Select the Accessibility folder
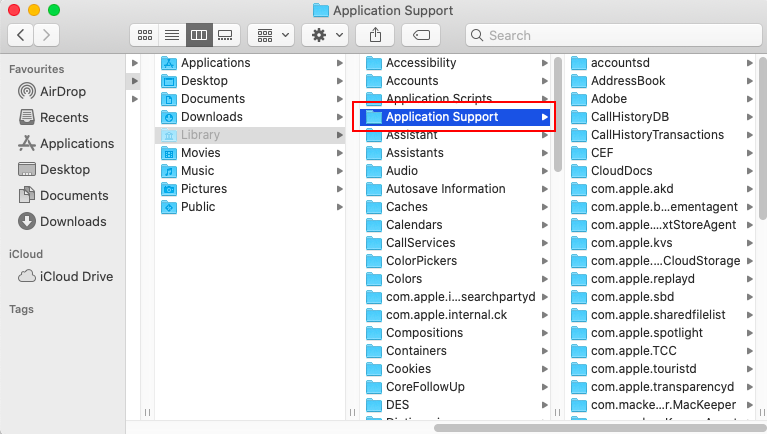This screenshot has height=434, width=767. 455,63
